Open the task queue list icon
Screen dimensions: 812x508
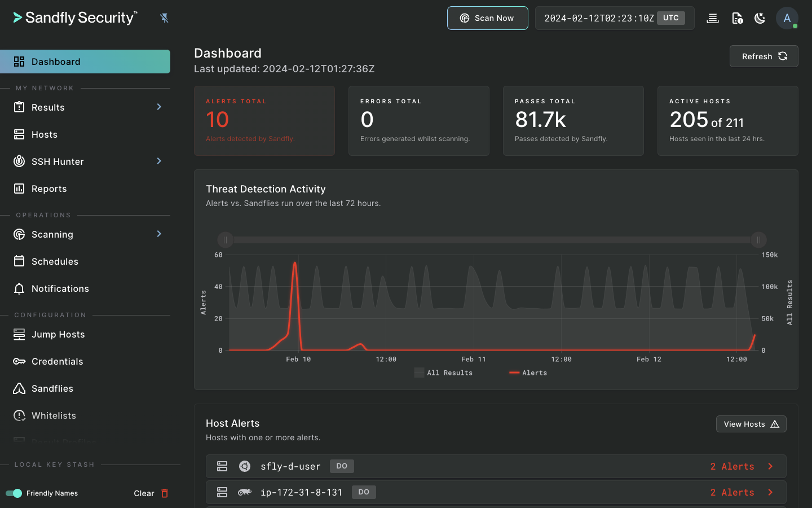click(x=713, y=18)
